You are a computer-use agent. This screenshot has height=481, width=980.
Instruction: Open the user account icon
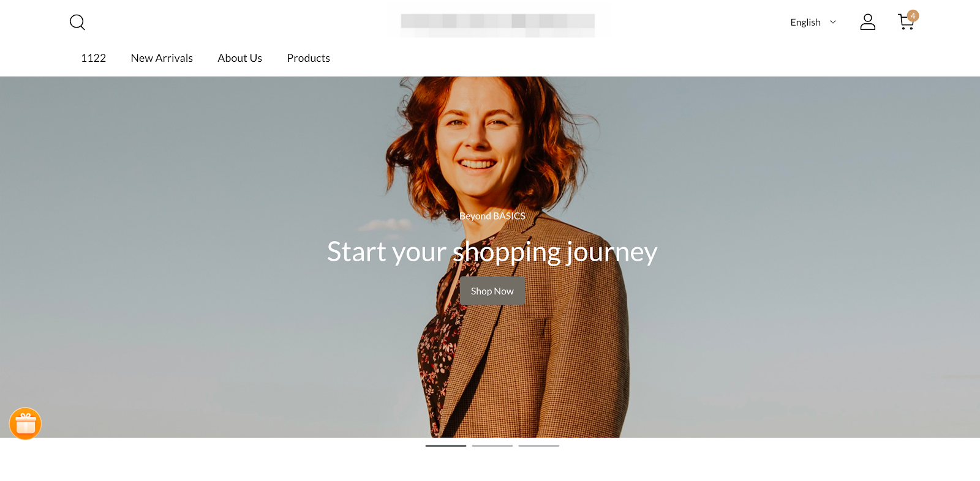(867, 22)
